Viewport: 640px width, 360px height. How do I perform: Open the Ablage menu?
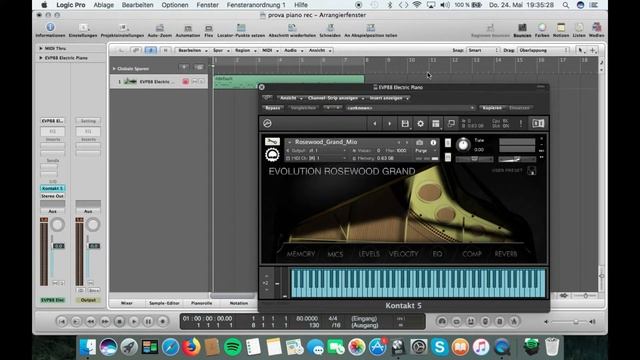104,5
